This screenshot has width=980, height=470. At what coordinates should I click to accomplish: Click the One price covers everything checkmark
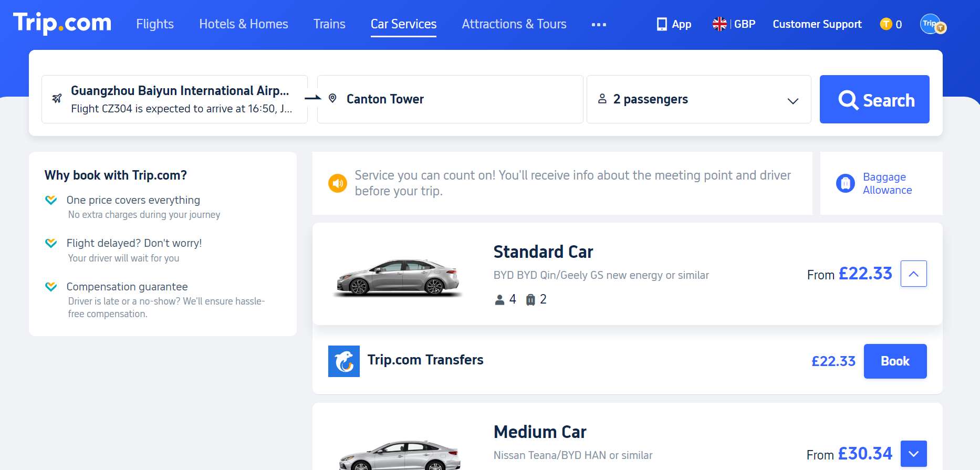[x=51, y=200]
